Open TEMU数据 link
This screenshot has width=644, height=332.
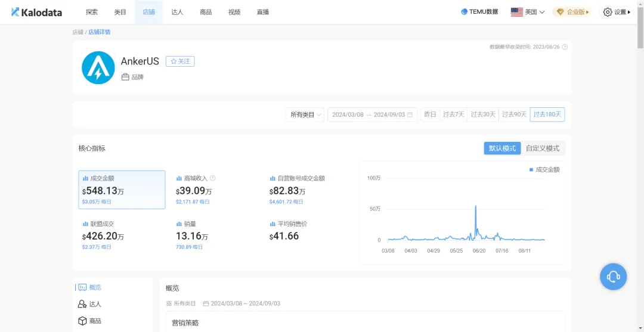(479, 12)
